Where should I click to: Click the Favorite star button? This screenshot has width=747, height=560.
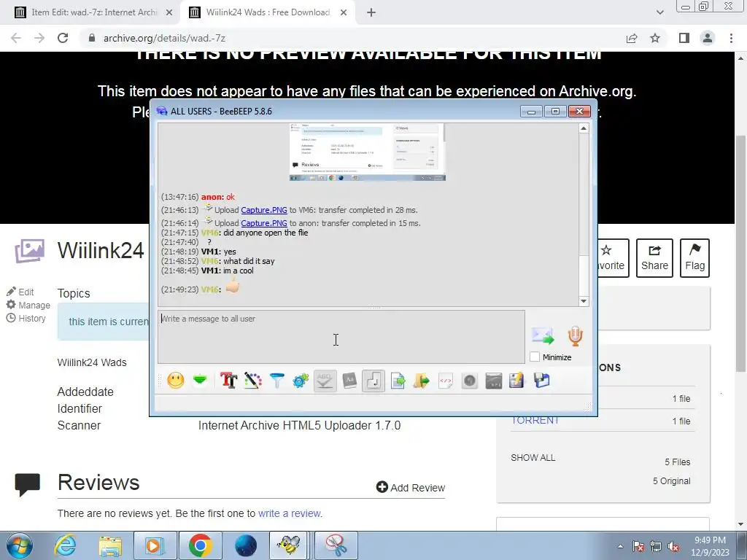coord(614,258)
